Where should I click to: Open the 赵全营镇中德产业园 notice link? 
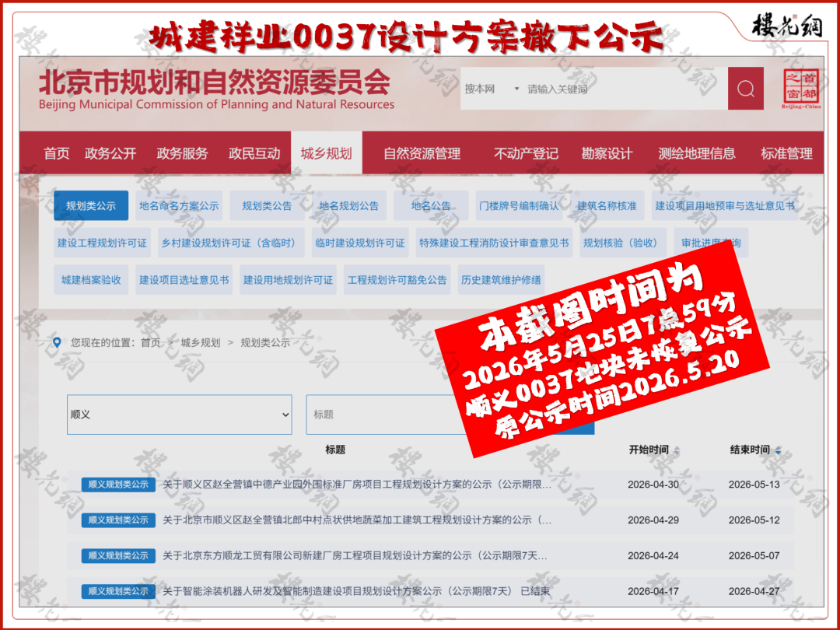(357, 485)
